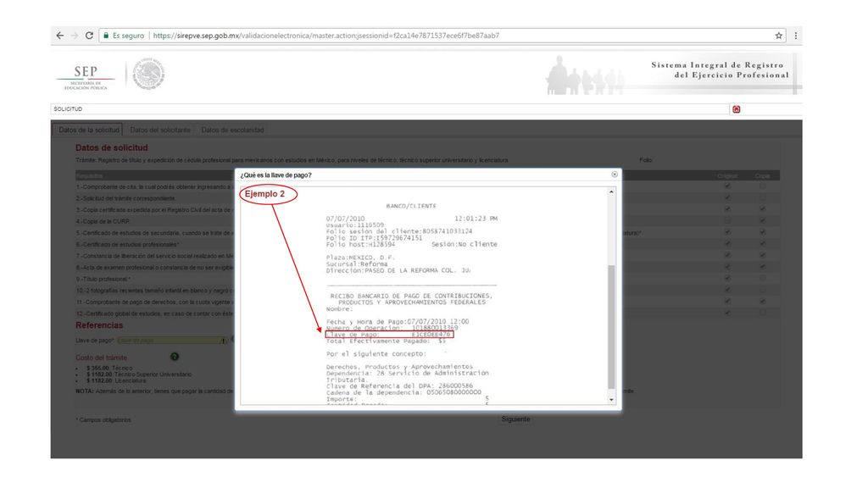868x488 pixels.
Task: Close the '¿Qué es la llave de pago?' dialog
Action: click(615, 175)
